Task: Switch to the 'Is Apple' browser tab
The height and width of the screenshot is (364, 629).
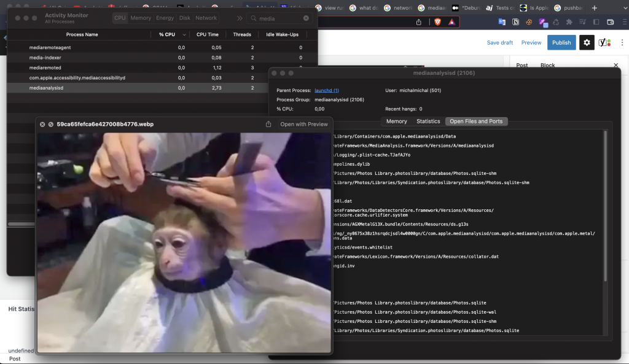Action: tap(535, 7)
